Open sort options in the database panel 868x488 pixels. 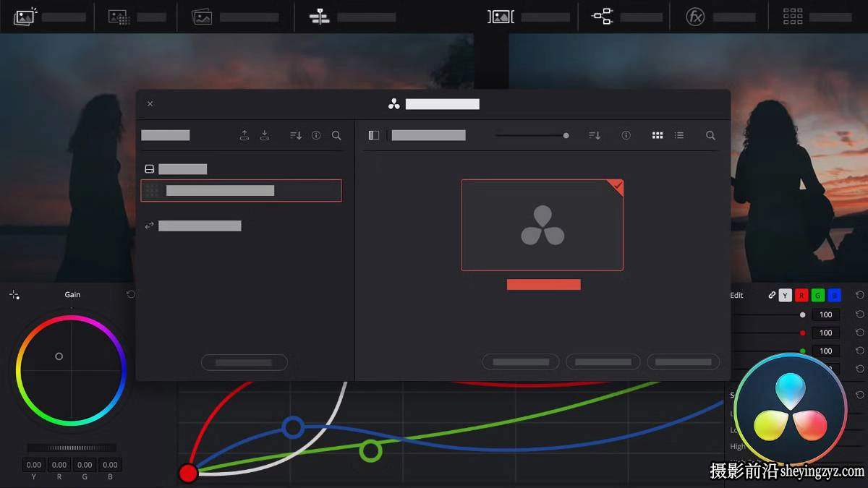pyautogui.click(x=296, y=135)
